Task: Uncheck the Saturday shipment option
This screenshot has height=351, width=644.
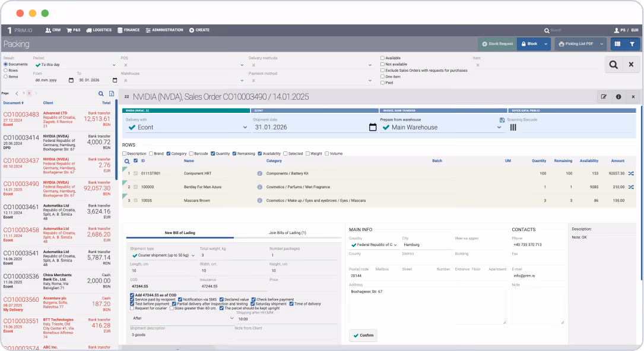Action: point(253,303)
